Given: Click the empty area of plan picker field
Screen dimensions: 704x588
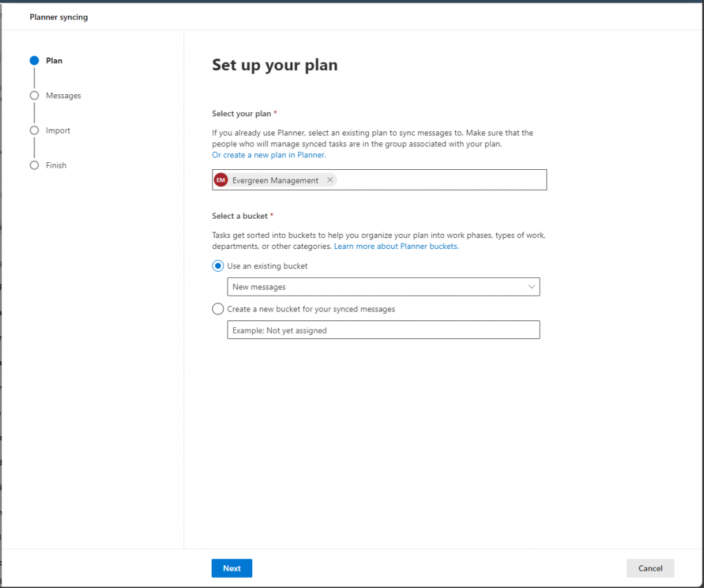Looking at the screenshot, I should (440, 180).
